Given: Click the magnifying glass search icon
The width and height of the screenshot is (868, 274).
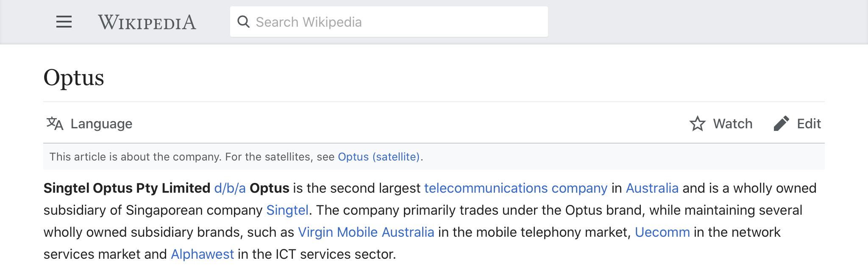Looking at the screenshot, I should tap(244, 22).
